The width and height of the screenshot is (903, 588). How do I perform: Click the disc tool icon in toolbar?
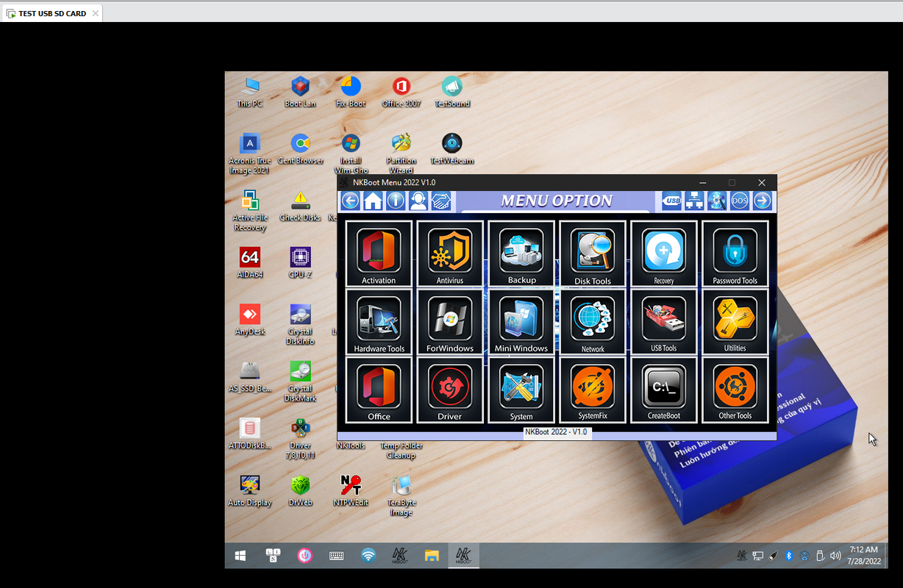tap(717, 201)
